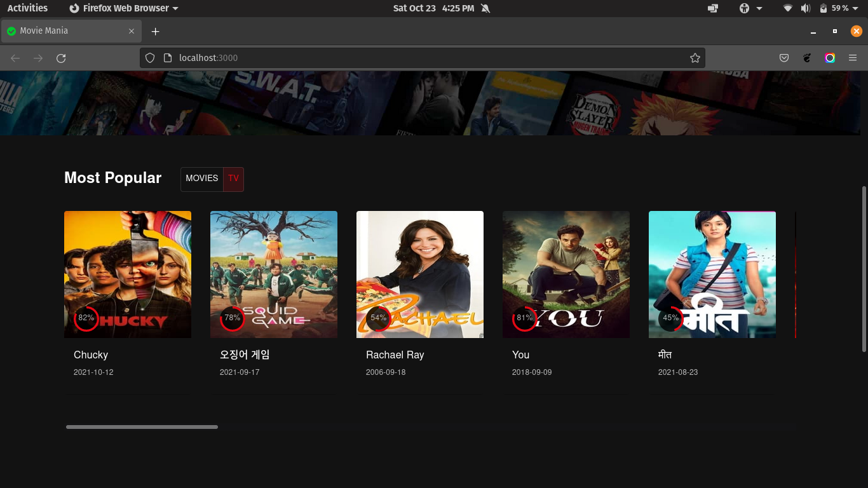Click the 78% rating circle
868x488 pixels.
233,318
